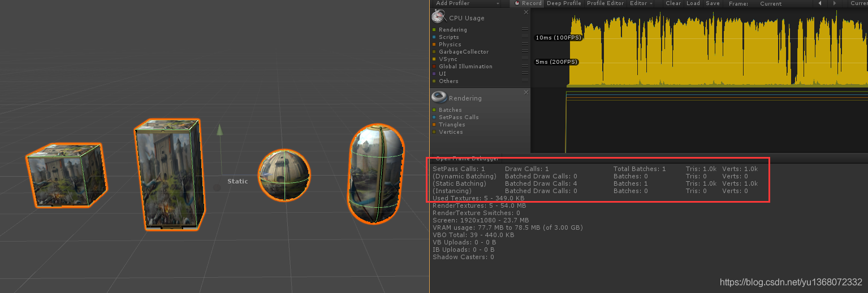868x293 pixels.
Task: Toggle the Vertices series color box
Action: pyautogui.click(x=434, y=132)
